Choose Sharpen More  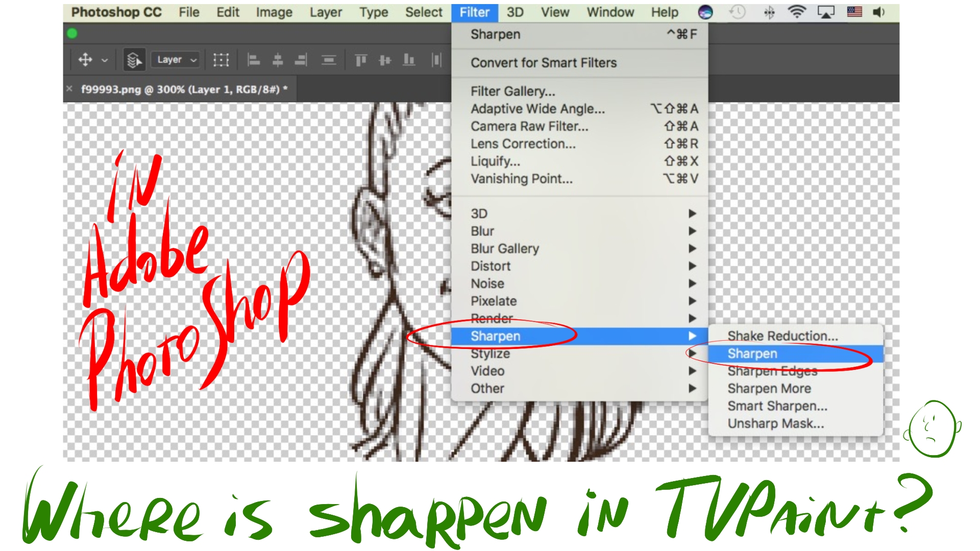tap(796, 389)
